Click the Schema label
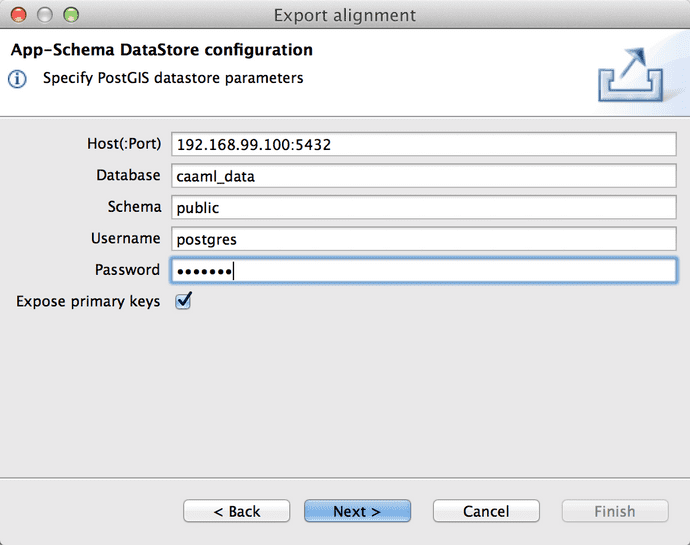 [x=135, y=206]
